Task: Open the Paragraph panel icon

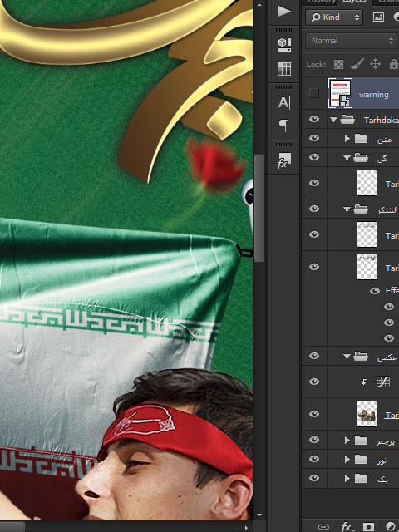Action: (284, 126)
